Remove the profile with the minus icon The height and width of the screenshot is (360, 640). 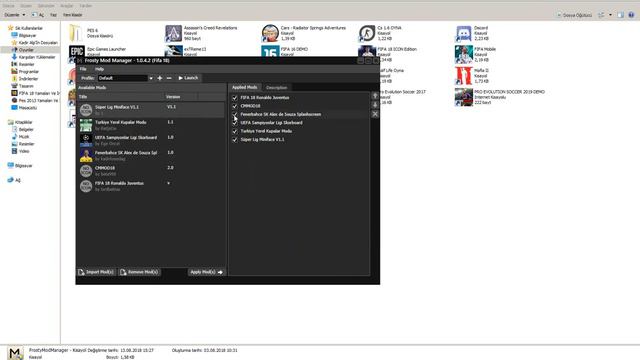click(x=169, y=78)
